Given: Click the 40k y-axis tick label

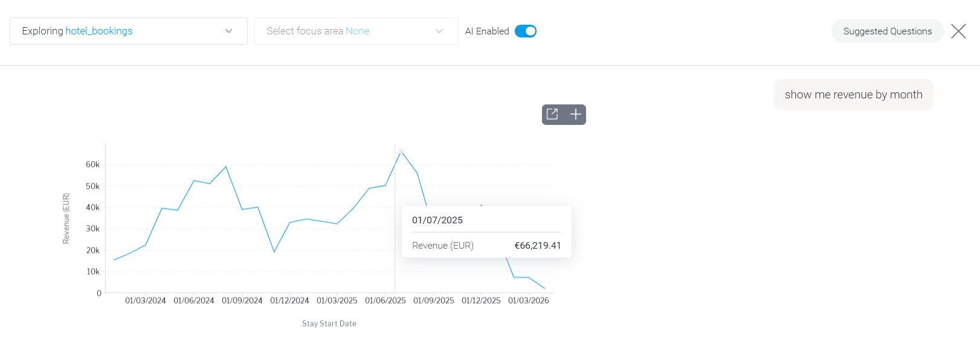Looking at the screenshot, I should [92, 207].
